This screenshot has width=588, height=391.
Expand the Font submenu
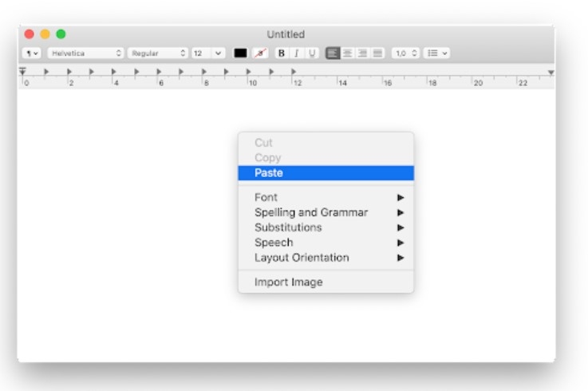pos(326,197)
